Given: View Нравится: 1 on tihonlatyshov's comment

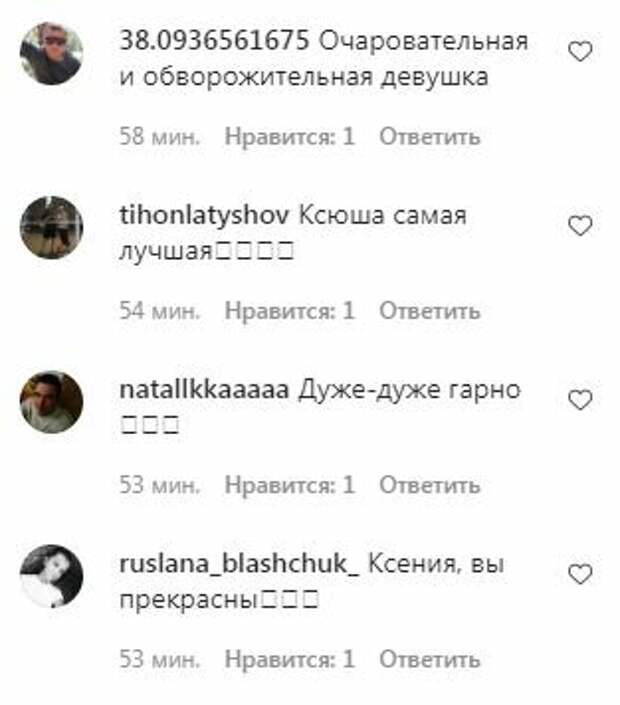Looking at the screenshot, I should (x=290, y=311).
